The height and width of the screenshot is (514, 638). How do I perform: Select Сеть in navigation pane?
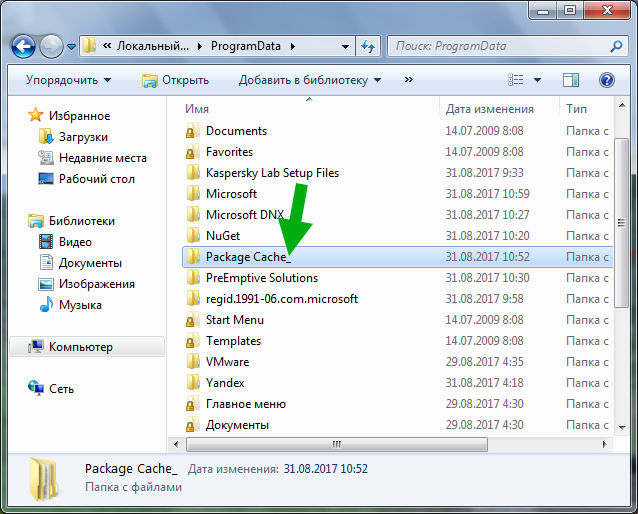pos(51,389)
